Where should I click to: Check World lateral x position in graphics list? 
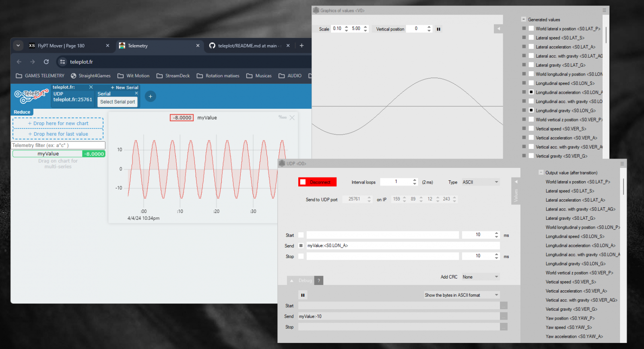[531, 29]
